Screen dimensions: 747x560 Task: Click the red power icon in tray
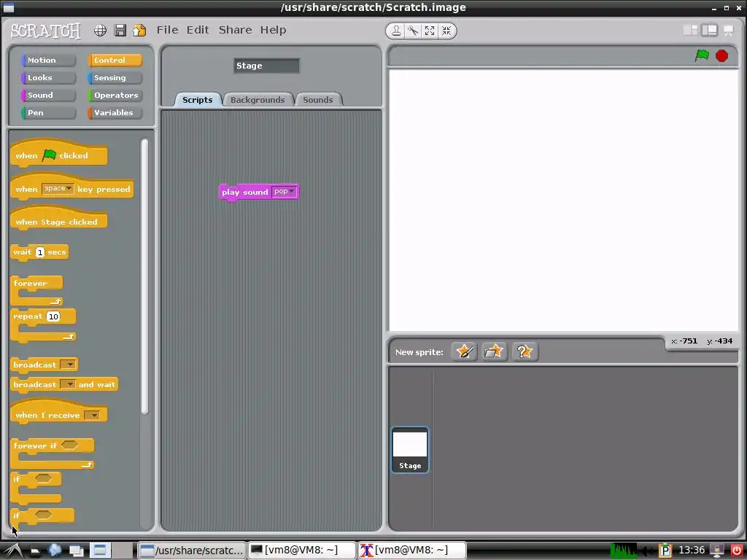click(736, 551)
